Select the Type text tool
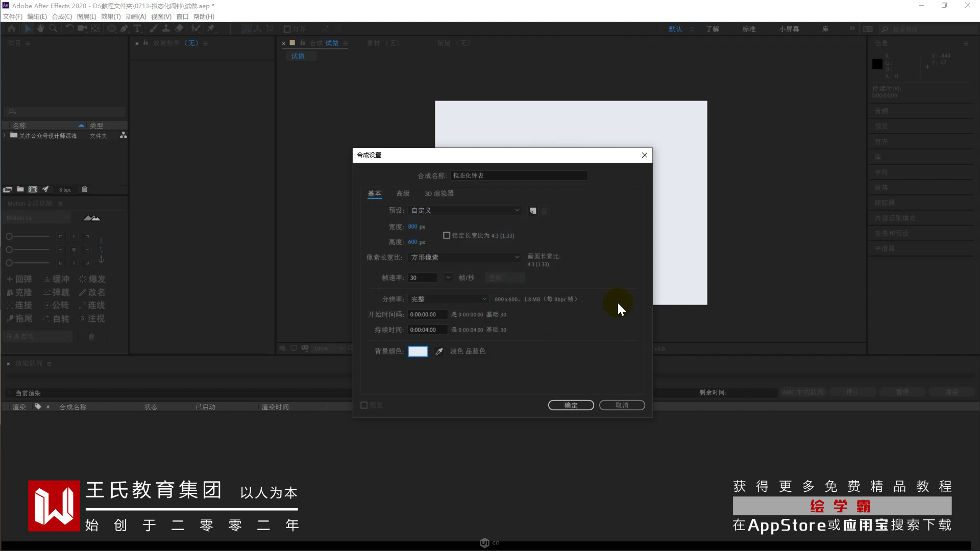Screen dimensions: 980x551 click(x=137, y=29)
